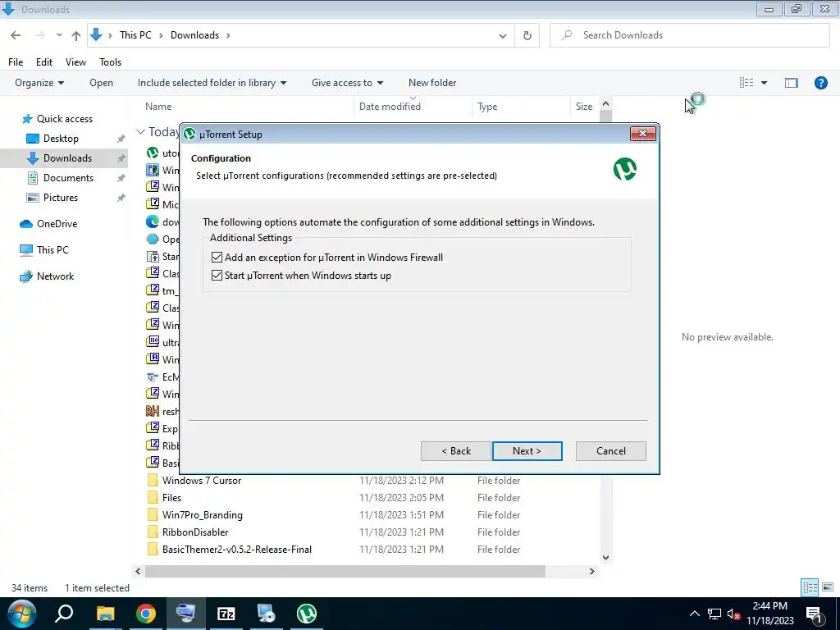
Task: Go up one folder level
Action: pos(76,36)
